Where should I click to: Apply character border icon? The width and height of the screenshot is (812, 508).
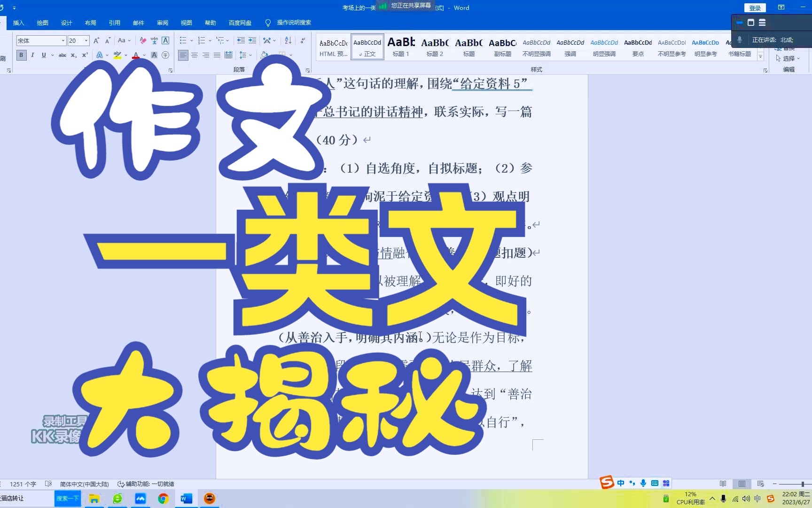165,41
